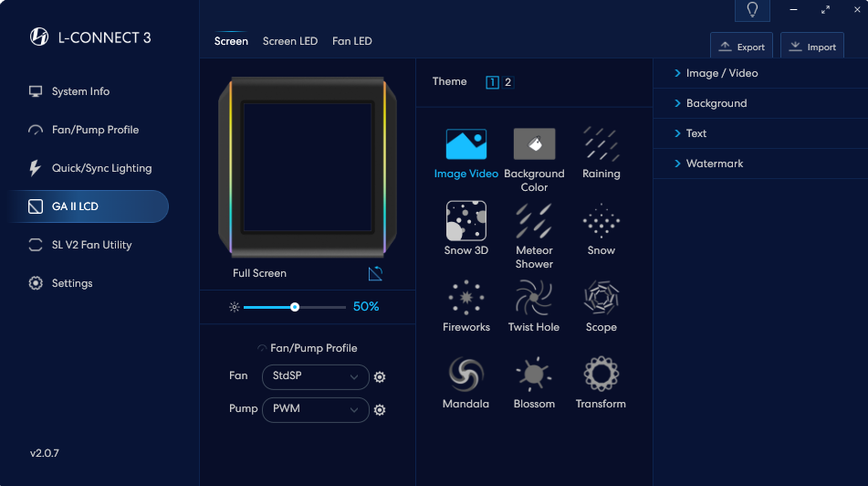Choose the Transform effect icon
Viewport: 868px width, 486px height.
[x=601, y=374]
